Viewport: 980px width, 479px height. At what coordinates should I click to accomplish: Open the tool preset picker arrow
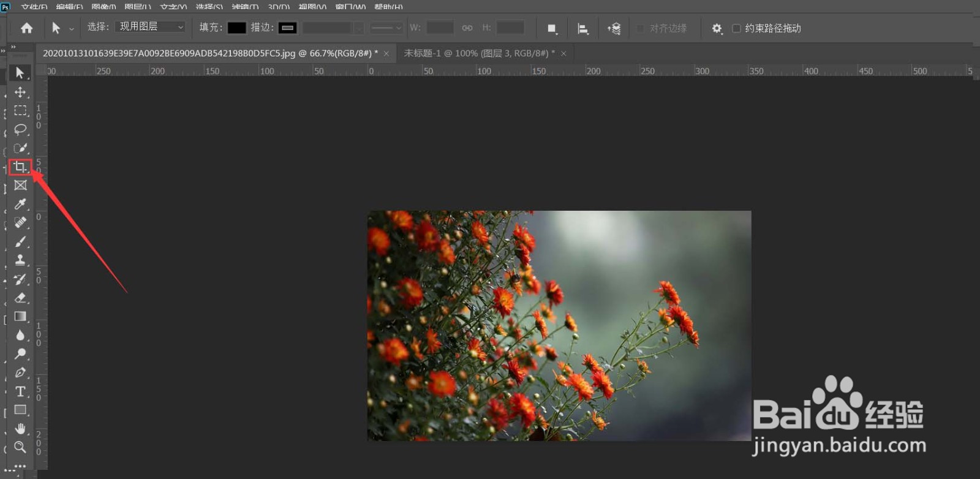point(71,29)
